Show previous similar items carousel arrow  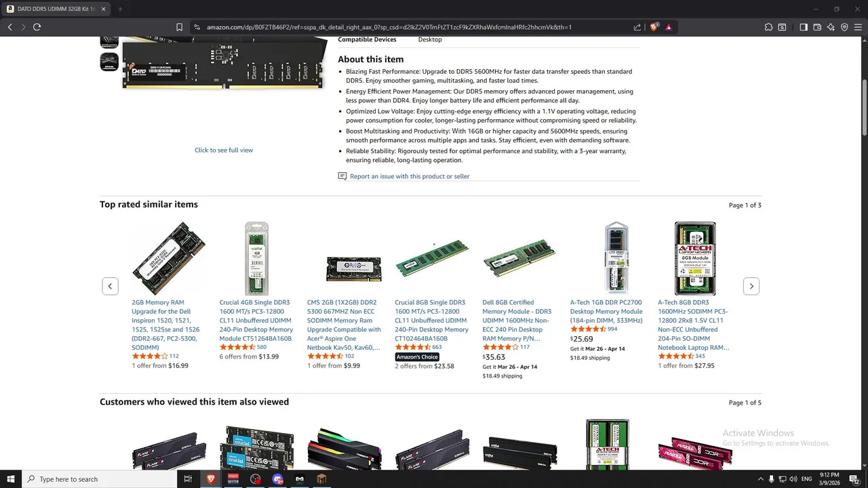click(x=111, y=286)
